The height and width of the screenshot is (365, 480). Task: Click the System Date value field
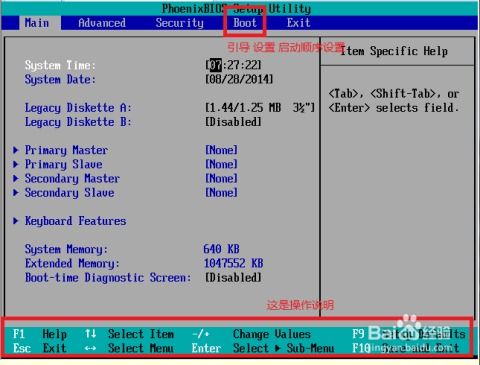[x=239, y=79]
